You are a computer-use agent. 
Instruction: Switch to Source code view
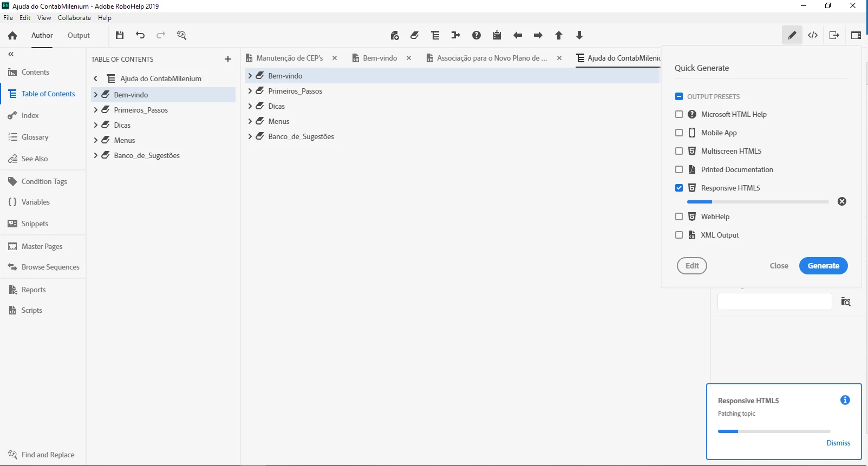[x=813, y=35]
